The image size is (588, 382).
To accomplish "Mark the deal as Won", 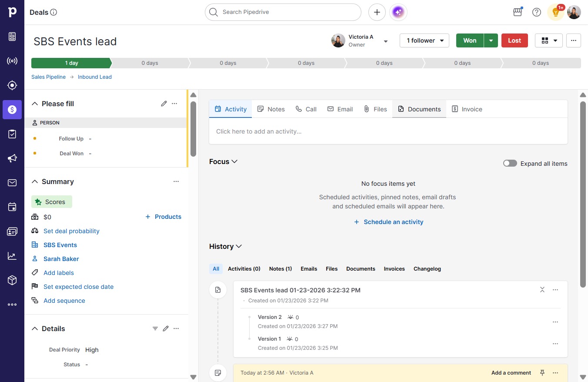I will click(470, 40).
